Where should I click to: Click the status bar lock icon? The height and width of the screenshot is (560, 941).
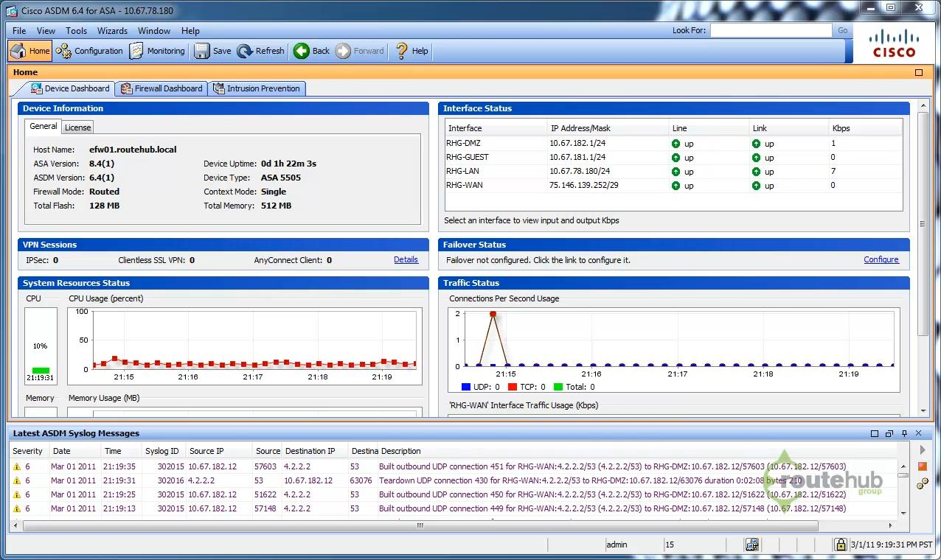(x=840, y=545)
